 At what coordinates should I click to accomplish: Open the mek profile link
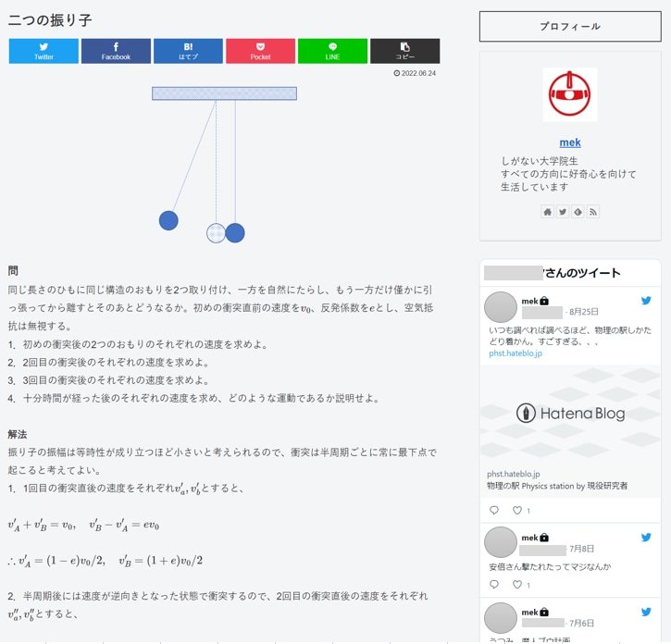570,142
